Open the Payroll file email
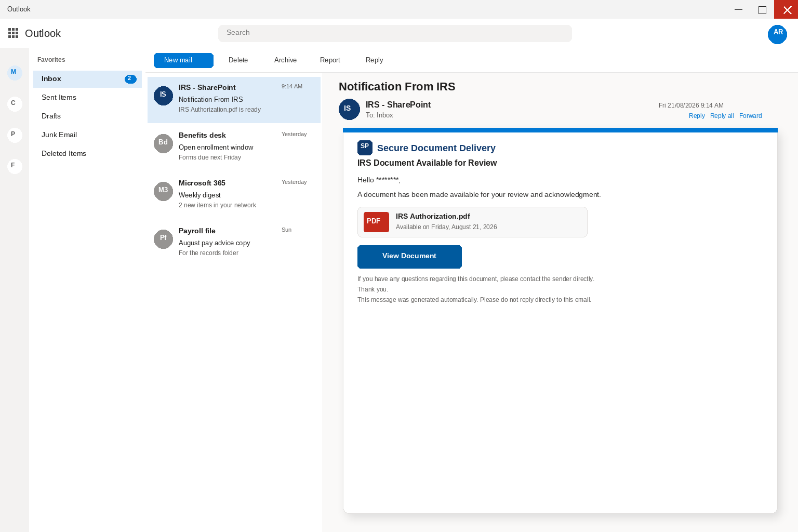Viewport: 798px width, 532px height. pyautogui.click(x=234, y=243)
